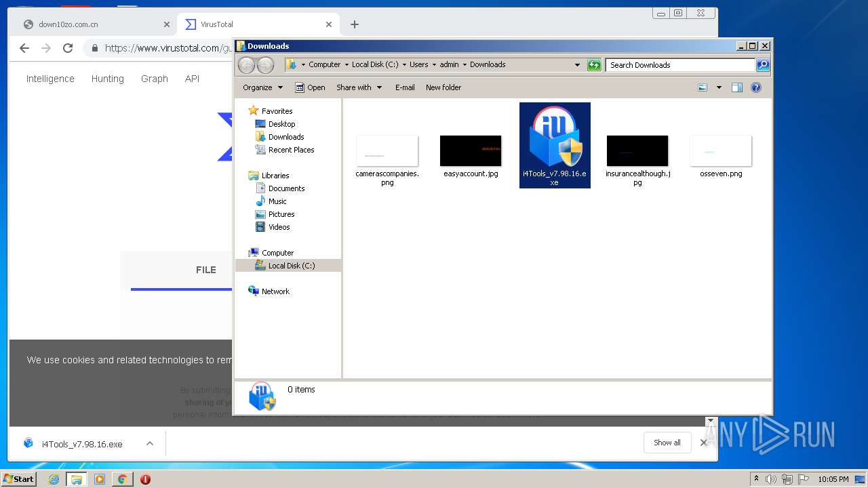Click in the Search Downloads field

pos(680,65)
